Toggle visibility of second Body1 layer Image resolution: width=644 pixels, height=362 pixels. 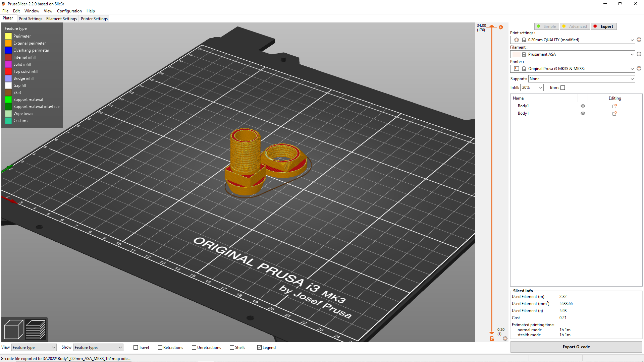(583, 113)
